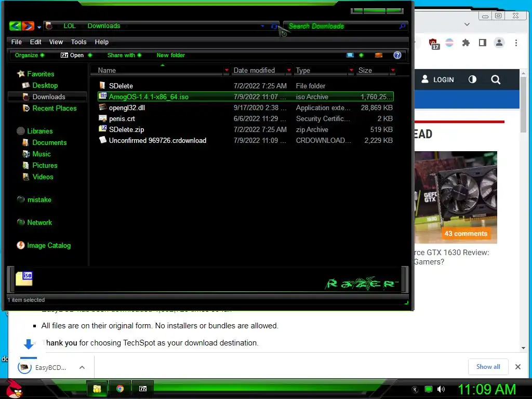Click New folder in toolbar

tap(170, 55)
